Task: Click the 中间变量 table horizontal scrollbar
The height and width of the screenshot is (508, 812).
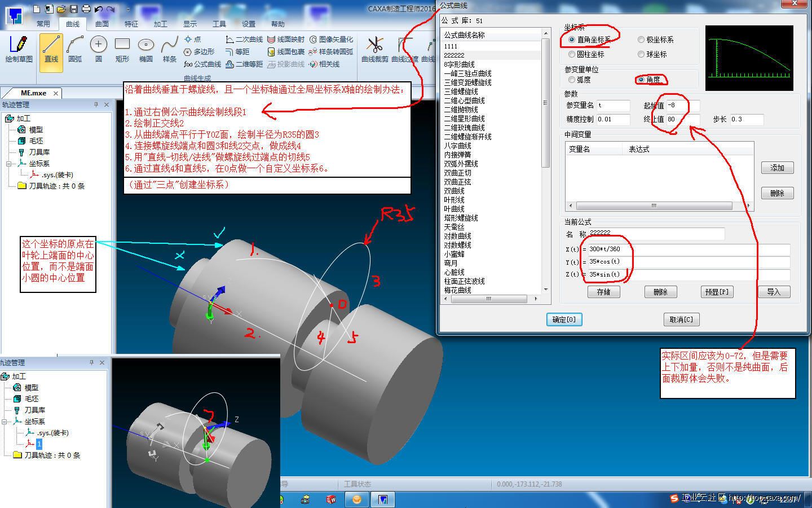Action: [x=660, y=205]
